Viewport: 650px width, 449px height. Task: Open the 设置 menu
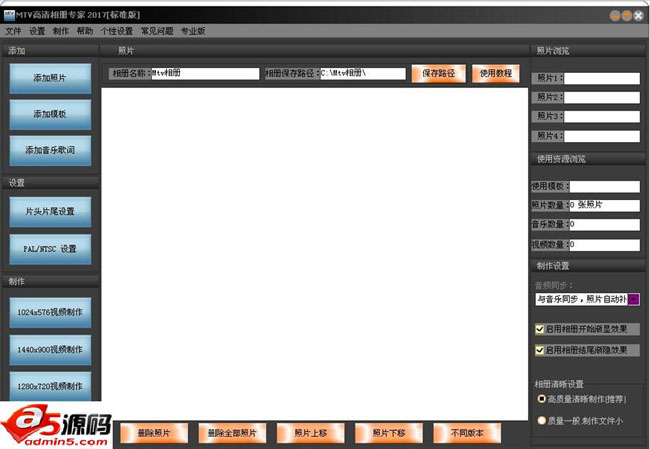click(37, 31)
